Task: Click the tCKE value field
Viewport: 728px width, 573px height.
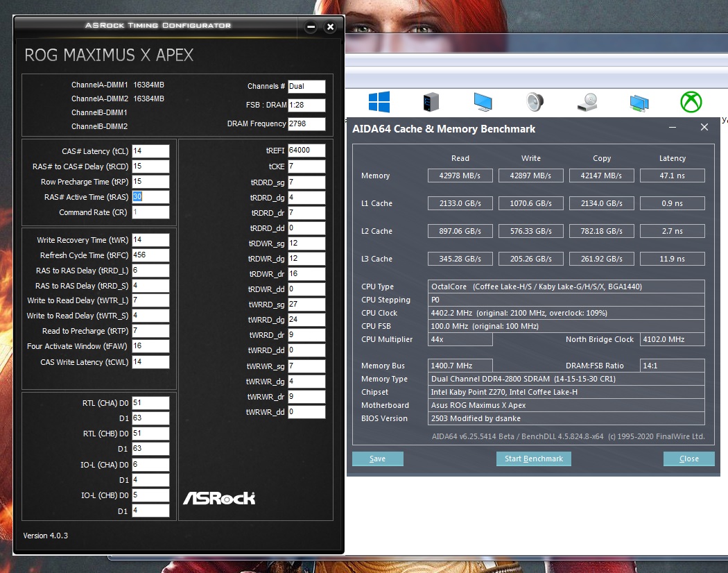Action: click(x=306, y=166)
